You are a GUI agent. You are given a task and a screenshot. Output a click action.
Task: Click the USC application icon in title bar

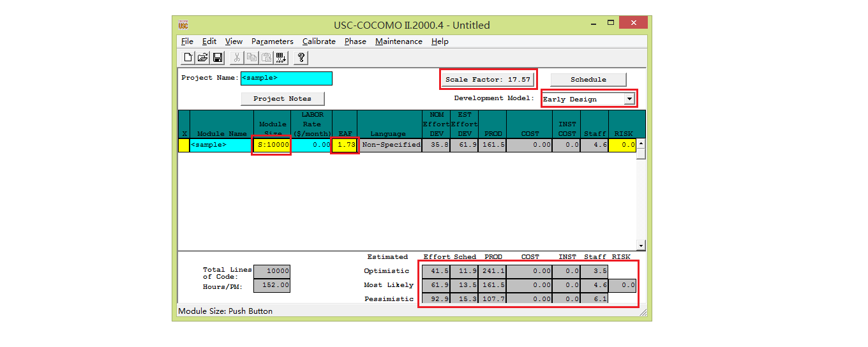point(184,25)
